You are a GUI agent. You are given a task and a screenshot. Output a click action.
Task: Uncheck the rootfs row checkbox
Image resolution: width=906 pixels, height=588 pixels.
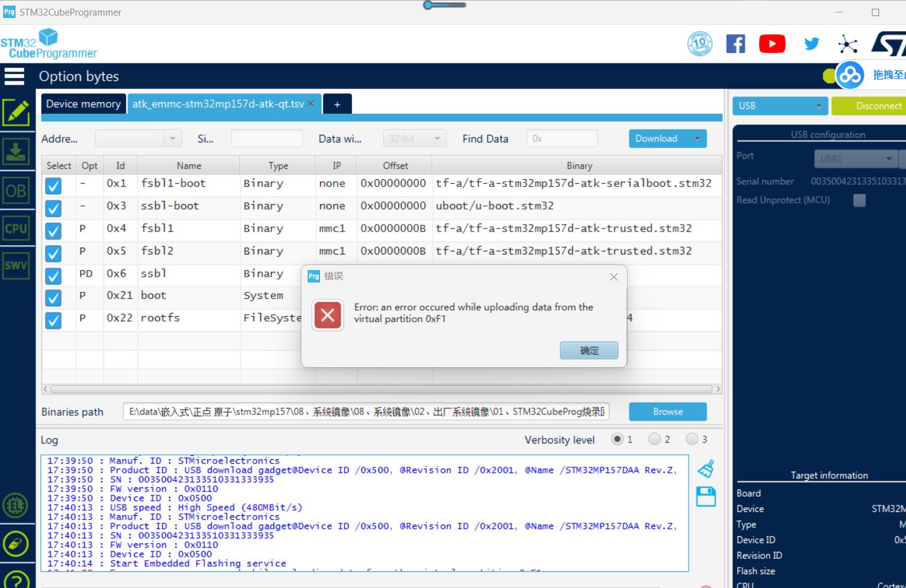(x=54, y=320)
